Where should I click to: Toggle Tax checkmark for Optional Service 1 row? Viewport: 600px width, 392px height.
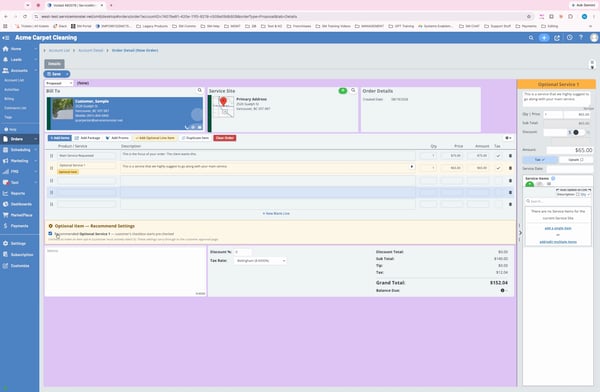coord(498,168)
